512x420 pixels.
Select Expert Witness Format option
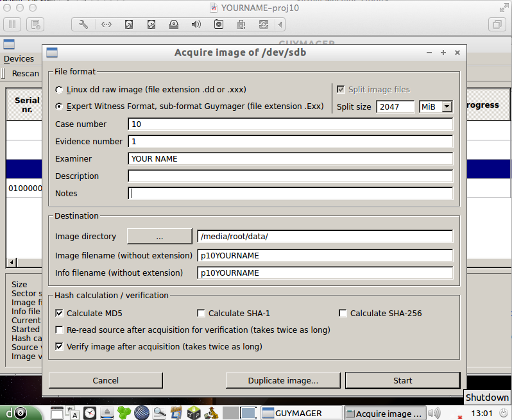pyautogui.click(x=59, y=106)
